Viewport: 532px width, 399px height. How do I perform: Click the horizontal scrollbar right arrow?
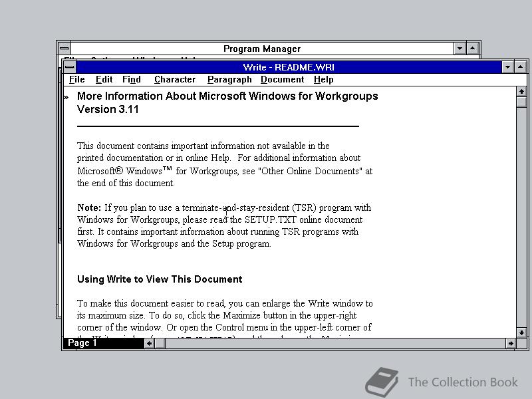510,343
